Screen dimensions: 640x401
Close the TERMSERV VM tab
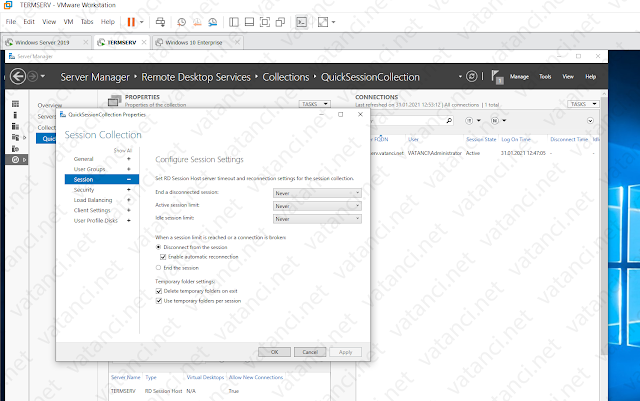pos(144,42)
